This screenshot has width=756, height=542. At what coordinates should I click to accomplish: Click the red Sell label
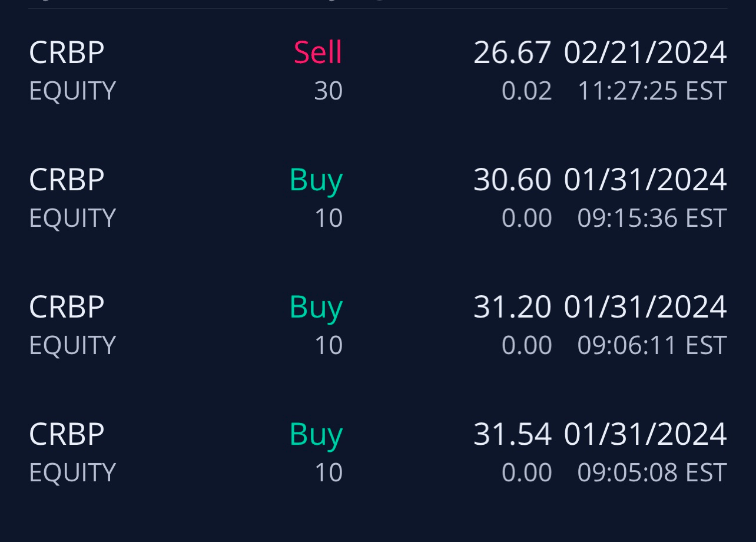pos(318,52)
